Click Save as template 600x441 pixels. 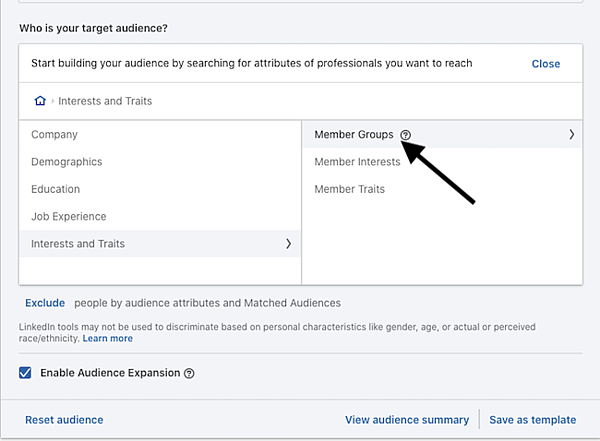[x=532, y=420]
